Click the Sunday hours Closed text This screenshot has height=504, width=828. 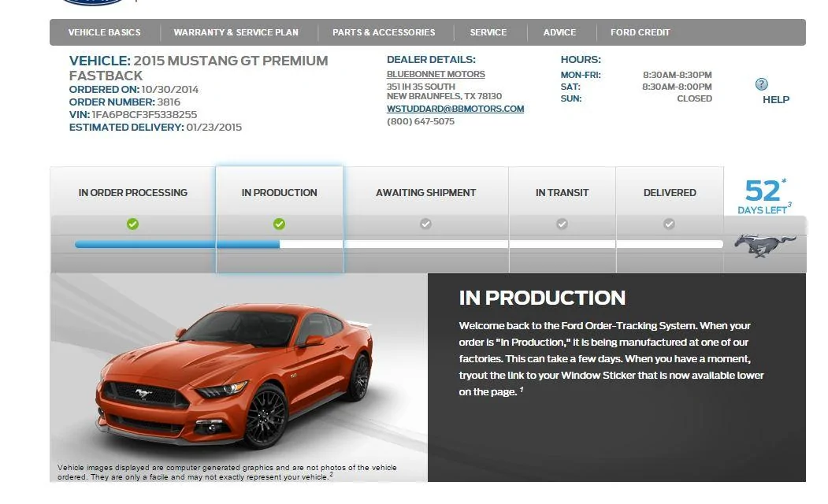[694, 98]
